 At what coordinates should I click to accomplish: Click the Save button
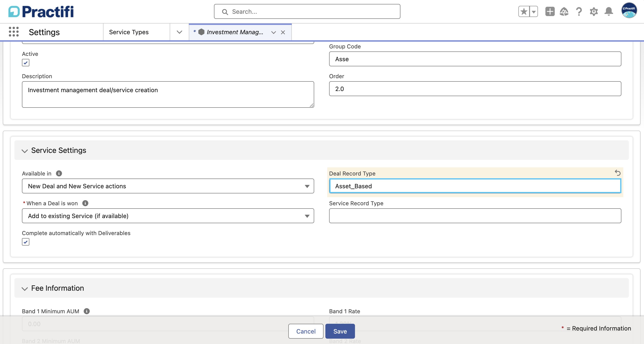click(340, 331)
